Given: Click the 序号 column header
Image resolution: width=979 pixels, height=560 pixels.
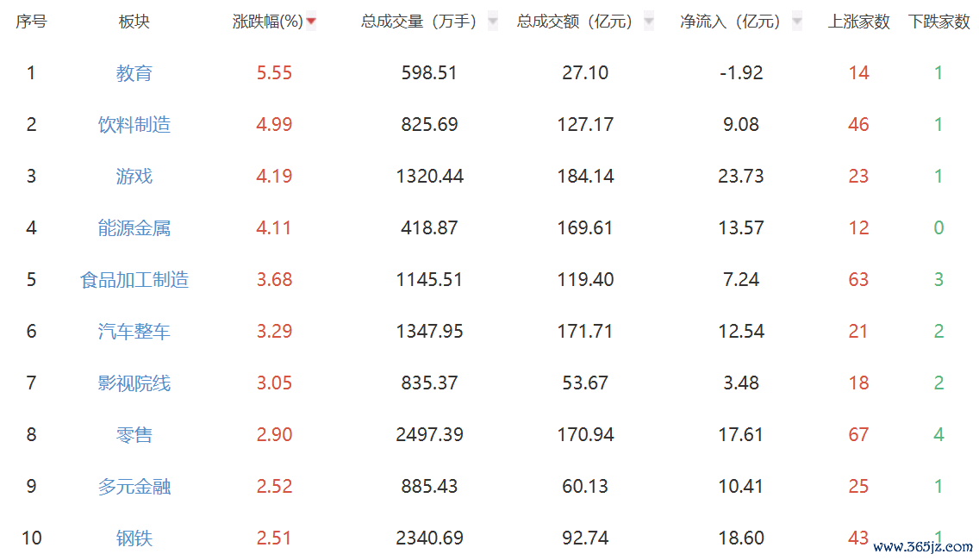Looking at the screenshot, I should click(31, 22).
